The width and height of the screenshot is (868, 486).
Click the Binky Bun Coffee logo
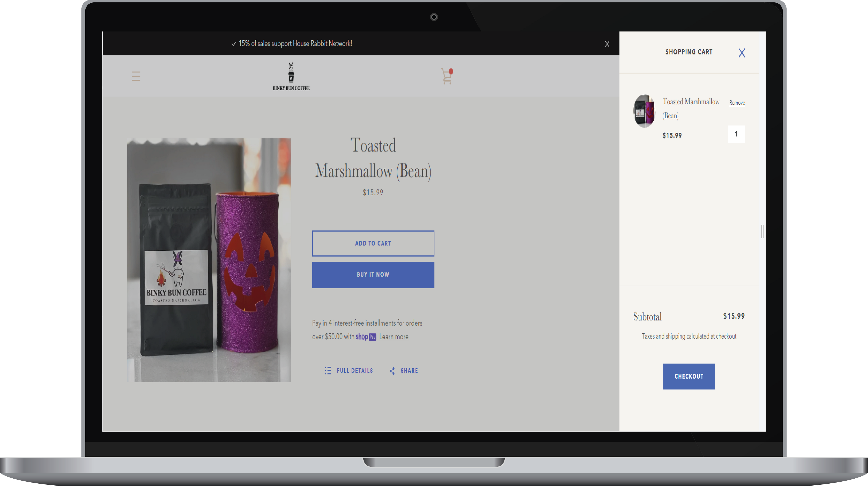click(291, 76)
